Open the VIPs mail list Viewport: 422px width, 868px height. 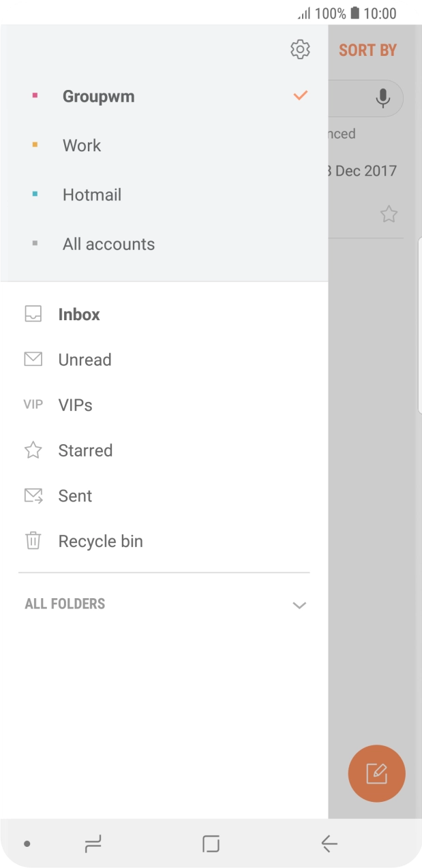[x=74, y=405]
